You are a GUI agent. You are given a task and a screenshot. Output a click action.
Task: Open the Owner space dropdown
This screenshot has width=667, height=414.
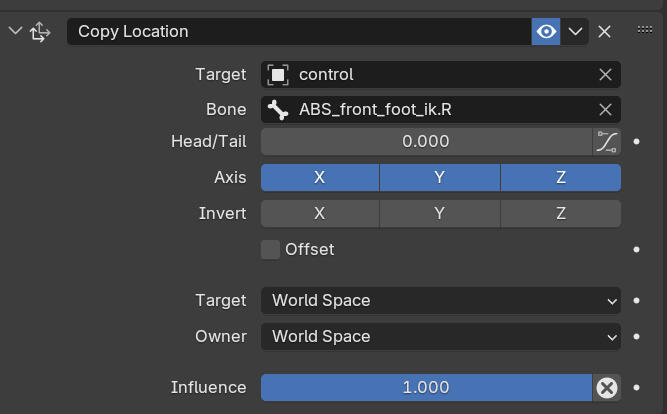click(440, 336)
